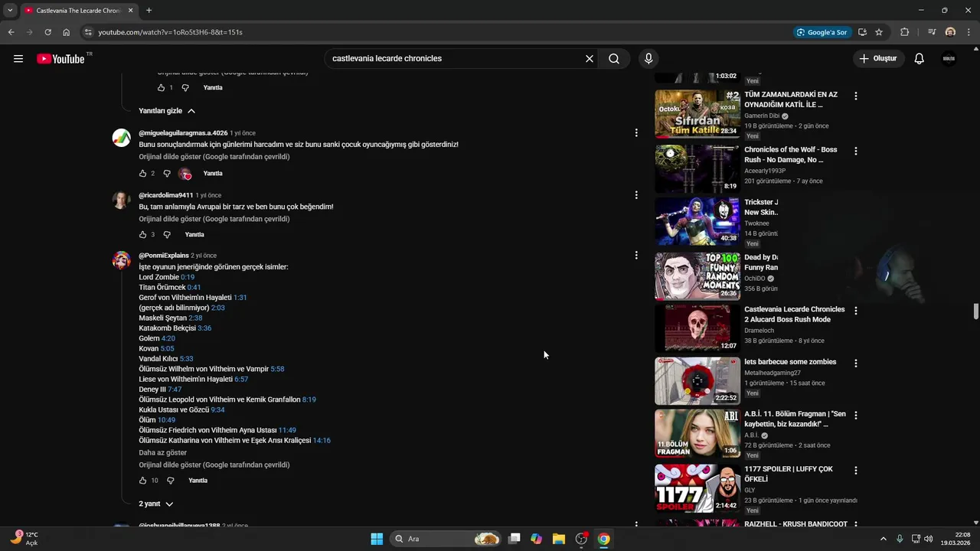This screenshot has width=980, height=551.
Task: Click the magnifier search button
Action: tap(614, 58)
